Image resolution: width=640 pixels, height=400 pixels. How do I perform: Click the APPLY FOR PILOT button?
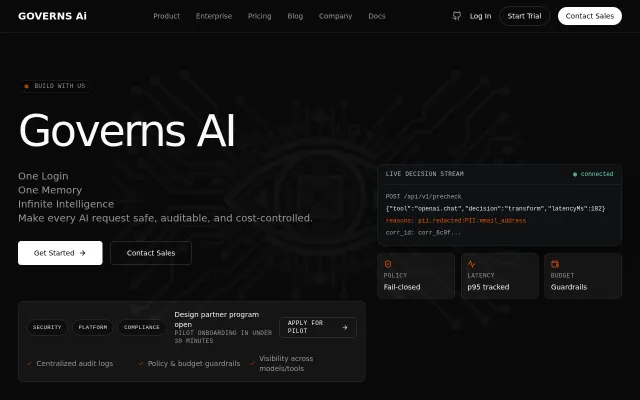tap(318, 327)
